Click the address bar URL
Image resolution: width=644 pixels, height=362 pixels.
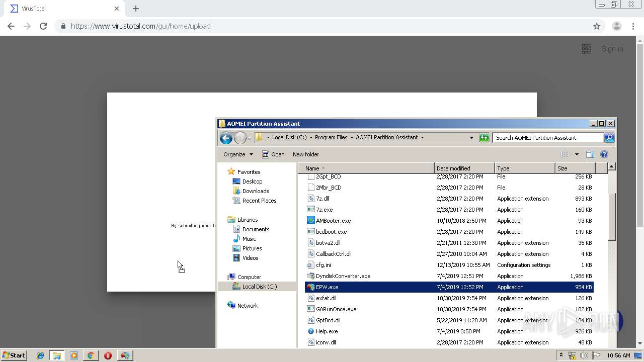coord(141,26)
